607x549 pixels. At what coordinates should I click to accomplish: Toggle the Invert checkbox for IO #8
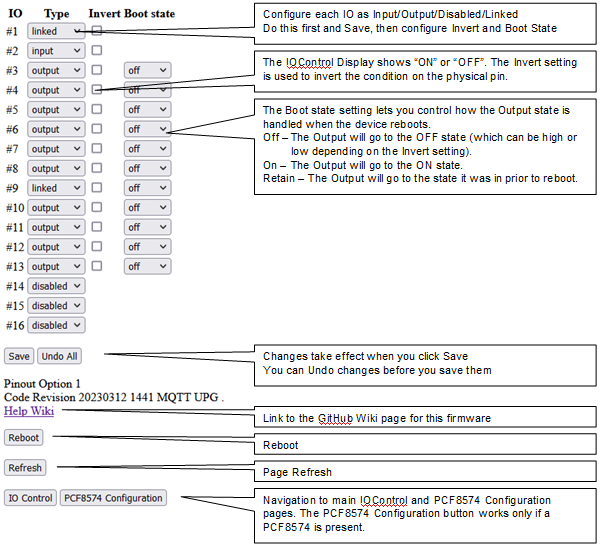pyautogui.click(x=97, y=168)
